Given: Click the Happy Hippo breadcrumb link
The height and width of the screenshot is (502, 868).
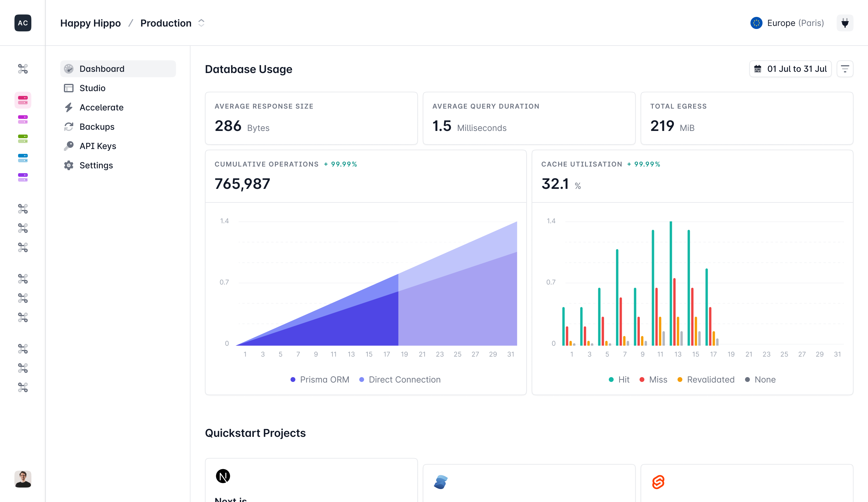Looking at the screenshot, I should (x=90, y=23).
